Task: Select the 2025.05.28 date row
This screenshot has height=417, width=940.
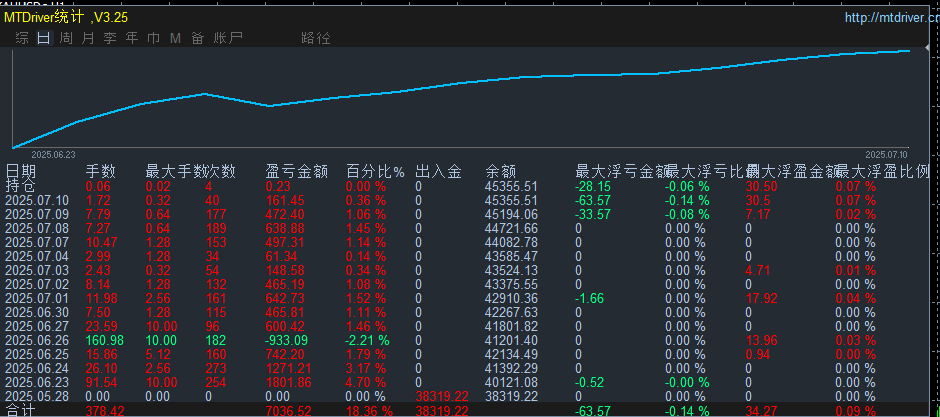Action: pos(37,396)
